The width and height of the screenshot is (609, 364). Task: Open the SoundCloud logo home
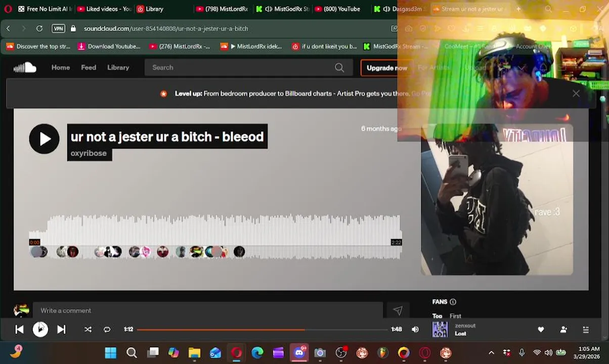coord(25,67)
